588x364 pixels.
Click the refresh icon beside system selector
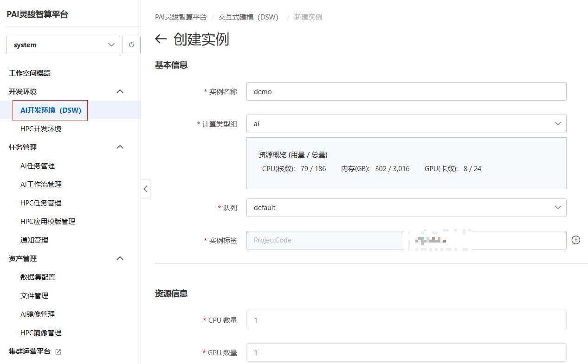[131, 45]
